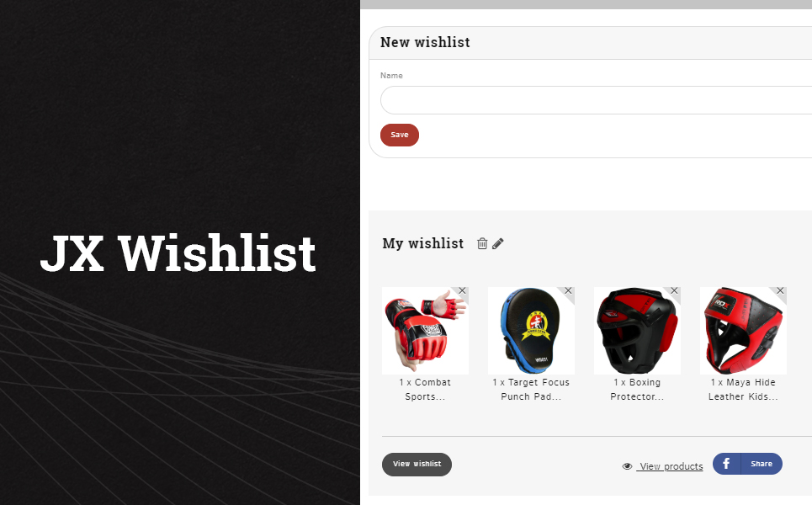This screenshot has height=505, width=812.
Task: Click the Facebook logo on Share button
Action: click(726, 464)
